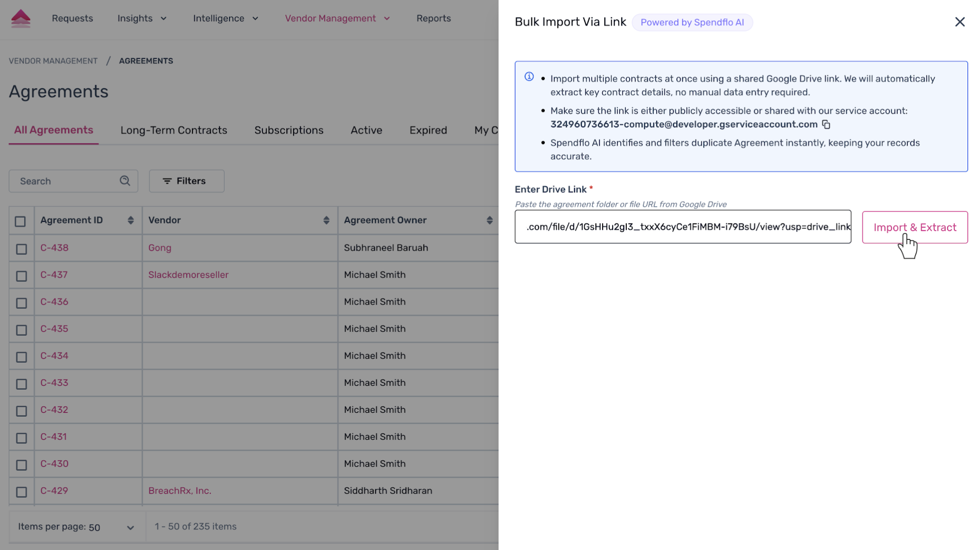Click the Agreements breadcrumb text
This screenshot has height=550, width=980.
coord(146,61)
